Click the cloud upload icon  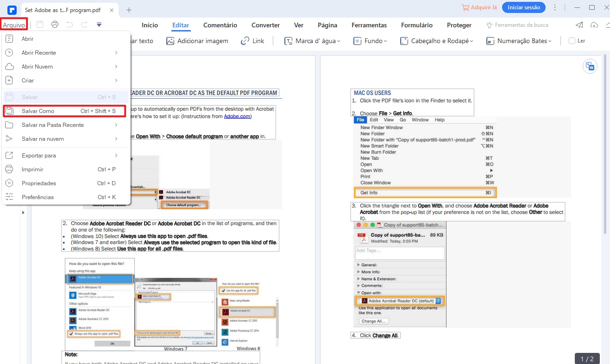click(x=594, y=25)
